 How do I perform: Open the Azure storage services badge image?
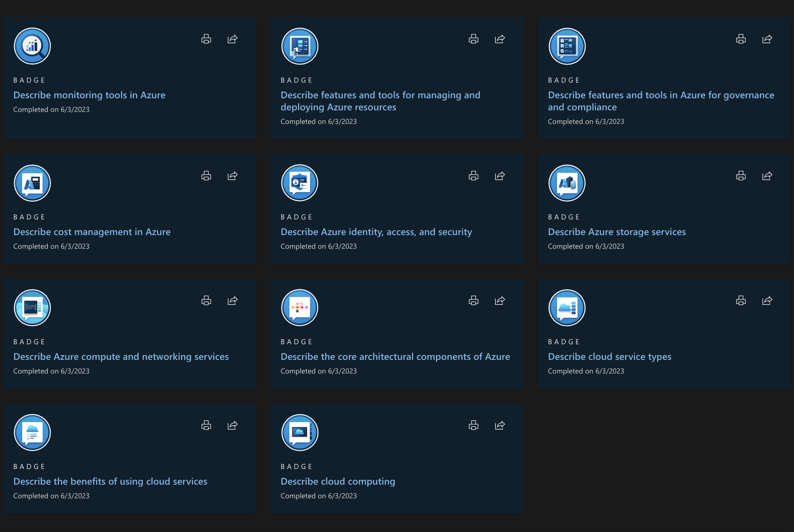567,183
